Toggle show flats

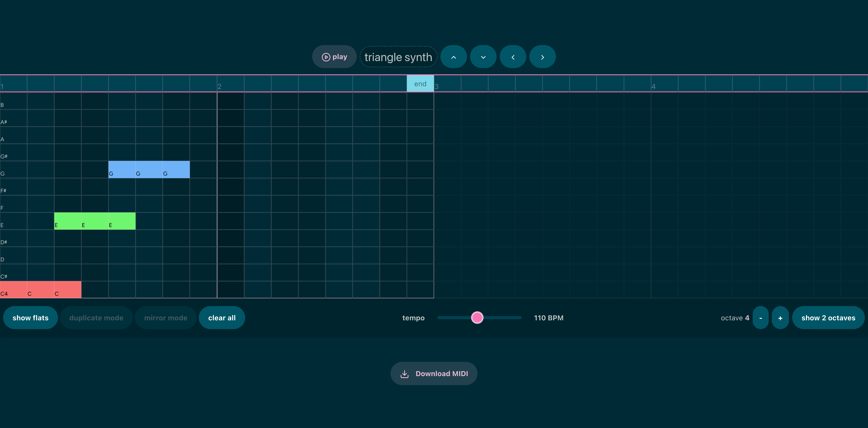(x=30, y=318)
